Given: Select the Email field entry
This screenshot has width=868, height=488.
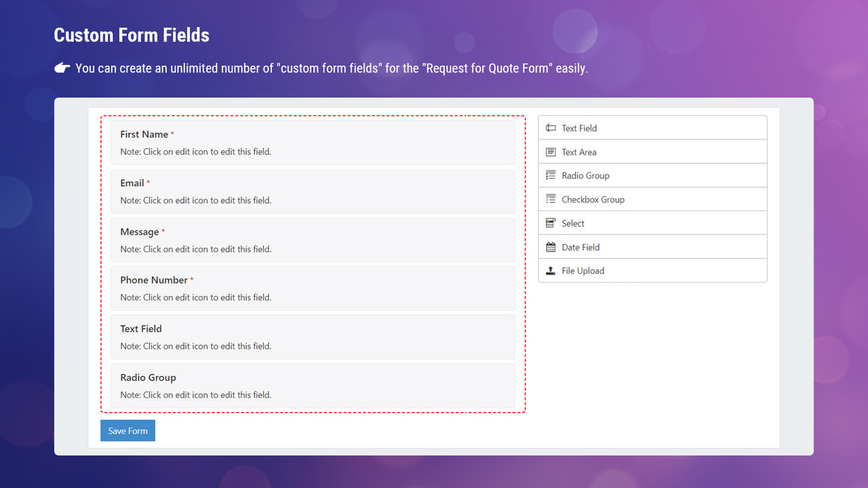Looking at the screenshot, I should [312, 190].
